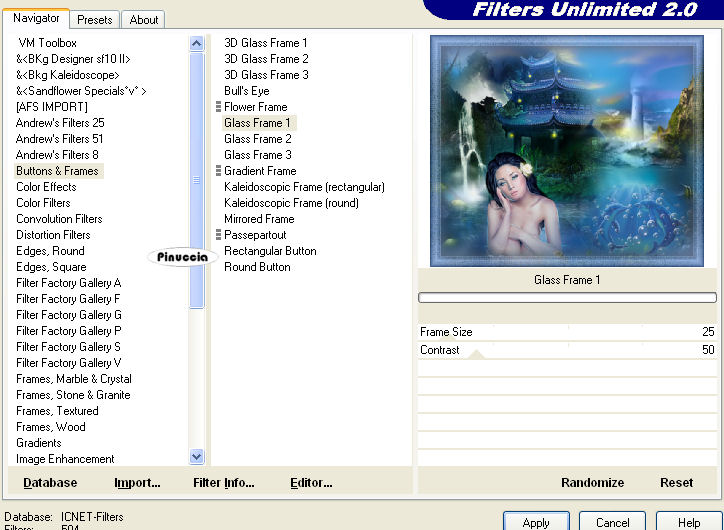Choose the Gradient Frame filter
724x530 pixels.
pyautogui.click(x=260, y=171)
